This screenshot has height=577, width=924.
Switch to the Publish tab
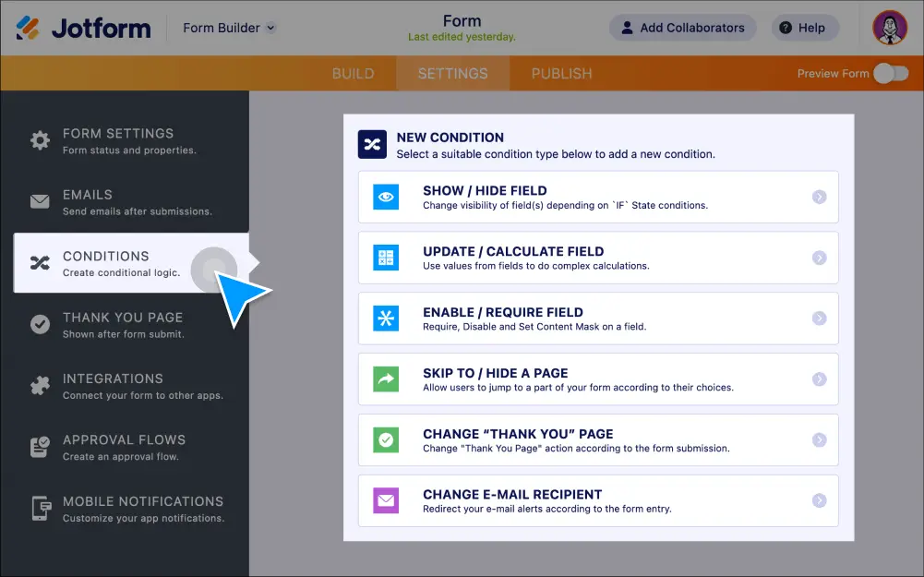(561, 74)
